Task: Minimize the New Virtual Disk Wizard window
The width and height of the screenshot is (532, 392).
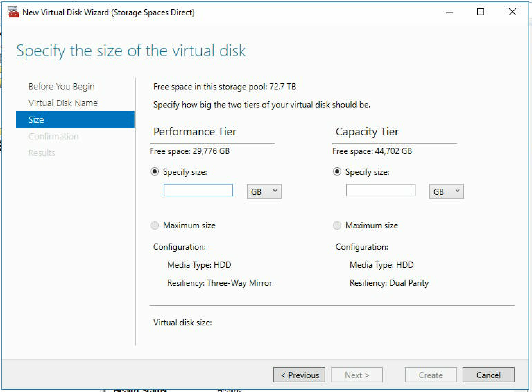Action: point(449,12)
